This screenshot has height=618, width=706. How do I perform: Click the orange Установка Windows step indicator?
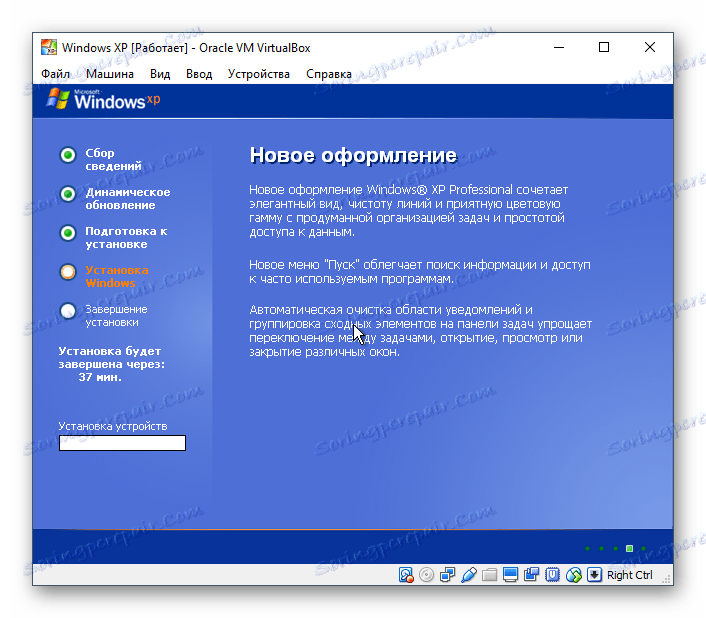[x=68, y=272]
